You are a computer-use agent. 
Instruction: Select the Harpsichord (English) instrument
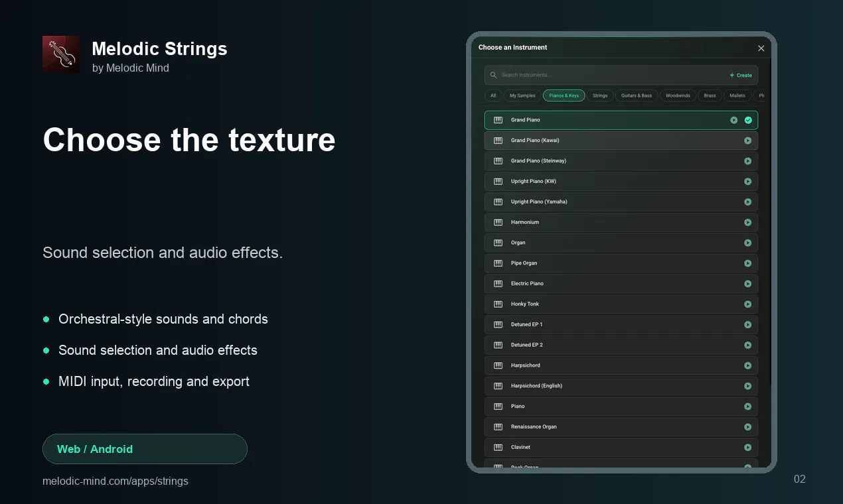[x=621, y=386]
